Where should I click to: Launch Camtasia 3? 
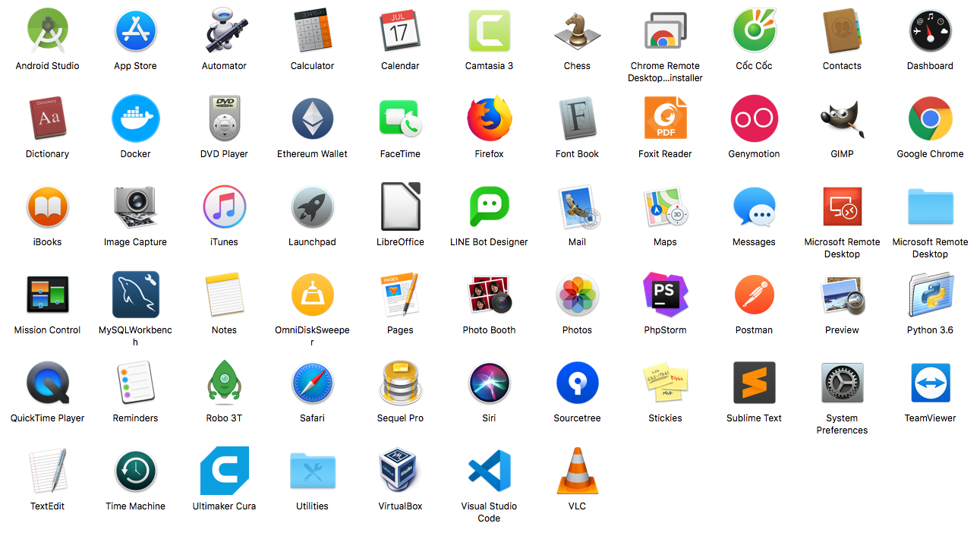(489, 30)
